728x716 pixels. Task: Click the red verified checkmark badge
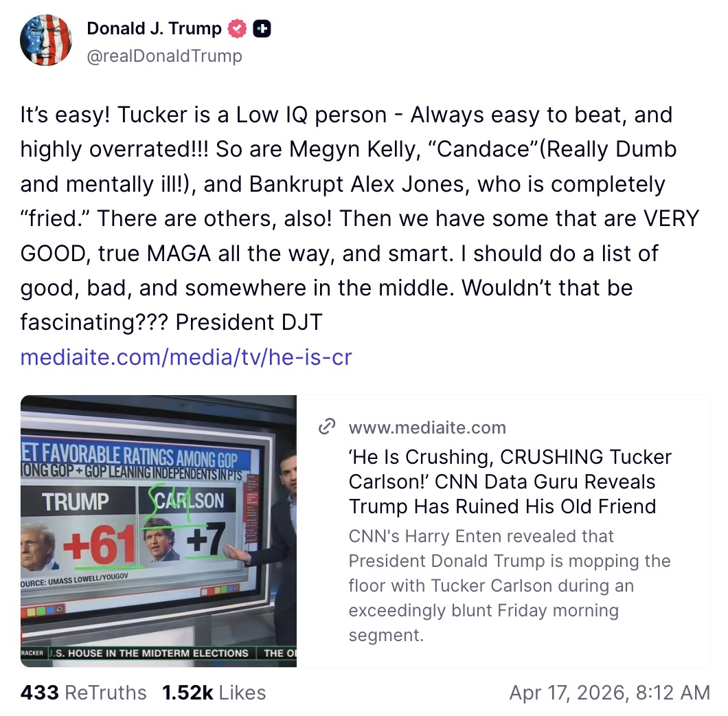pyautogui.click(x=238, y=29)
